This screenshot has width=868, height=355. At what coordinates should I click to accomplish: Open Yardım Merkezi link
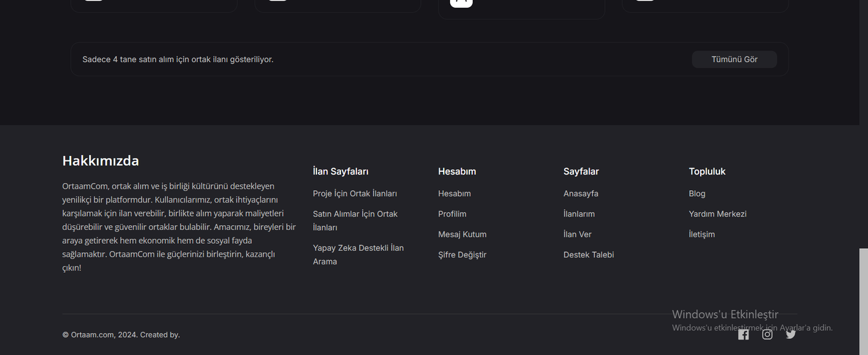(x=718, y=214)
